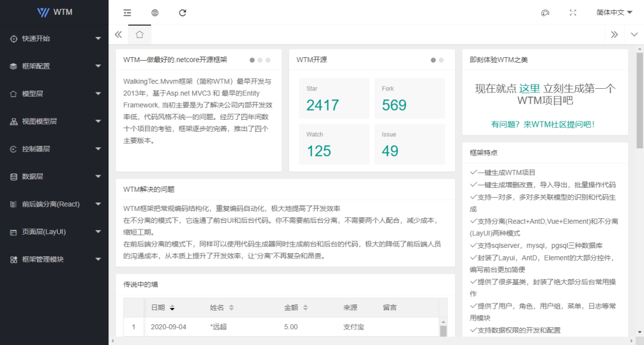This screenshot has width=644, height=345.
Task: Open the tab operations down-chevron menu
Action: [634, 35]
